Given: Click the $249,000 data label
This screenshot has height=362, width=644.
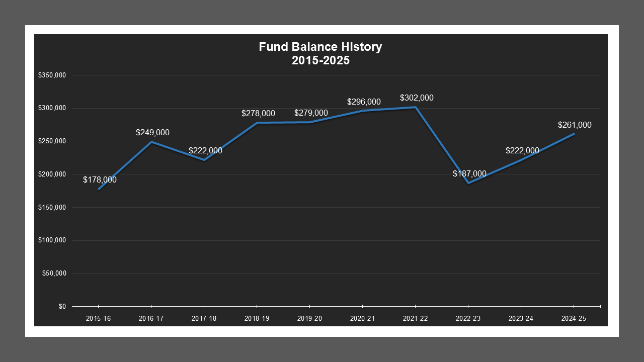Looking at the screenshot, I should (x=152, y=133).
